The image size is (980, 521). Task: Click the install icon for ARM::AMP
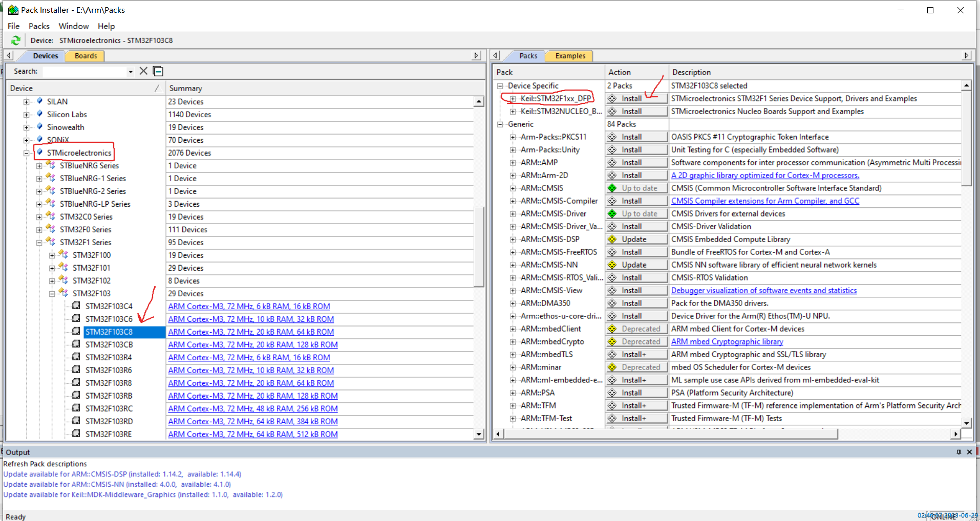tap(612, 163)
